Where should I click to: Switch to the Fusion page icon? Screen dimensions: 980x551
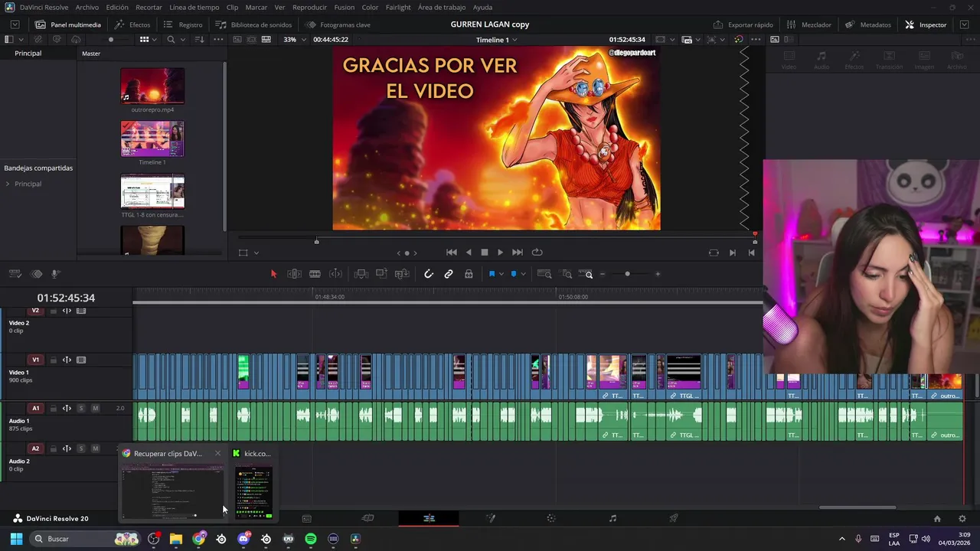490,518
